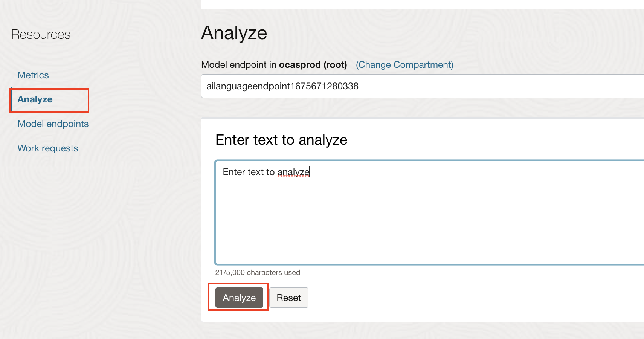Open the Metrics resource link

(33, 75)
